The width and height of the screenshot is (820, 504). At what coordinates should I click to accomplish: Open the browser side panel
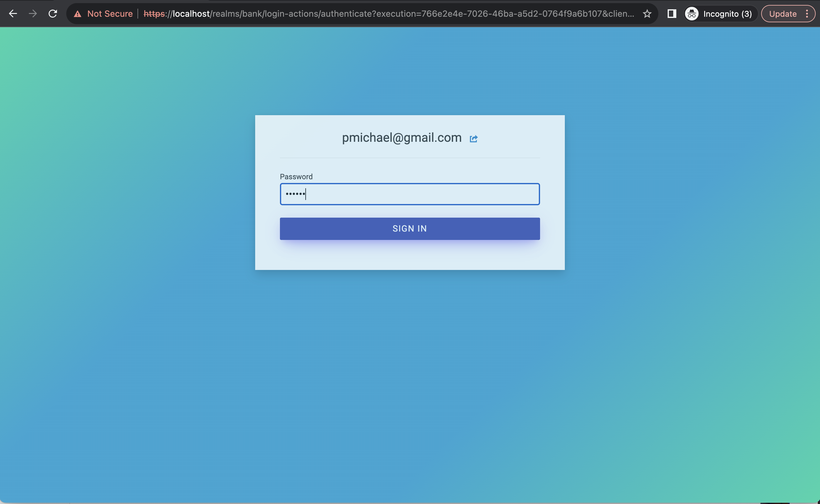pyautogui.click(x=672, y=14)
